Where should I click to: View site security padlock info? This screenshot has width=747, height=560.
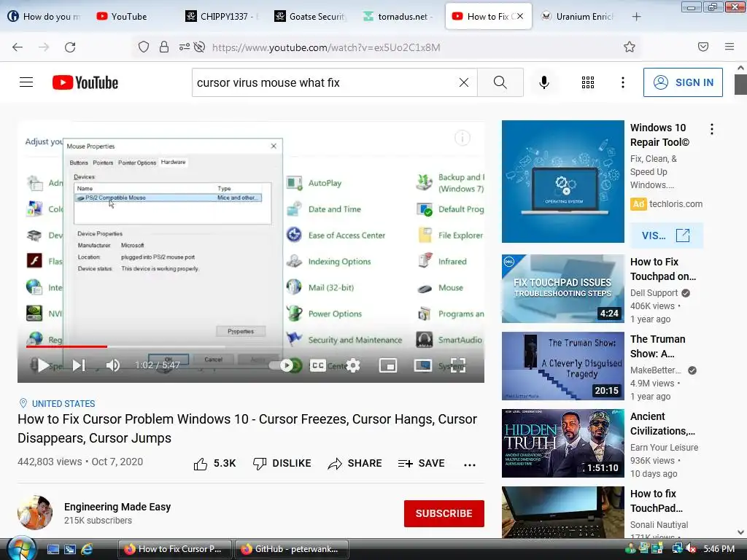tap(164, 47)
